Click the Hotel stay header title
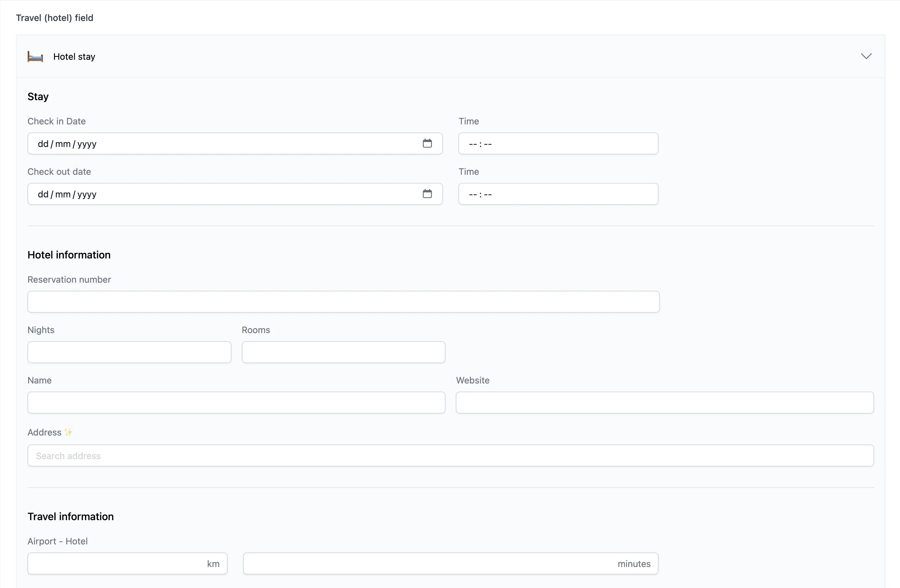 pos(74,57)
